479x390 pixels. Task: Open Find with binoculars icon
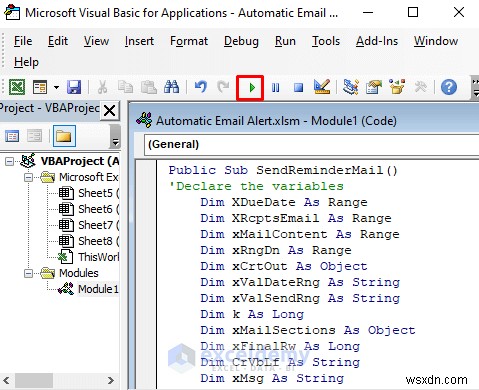[171, 87]
